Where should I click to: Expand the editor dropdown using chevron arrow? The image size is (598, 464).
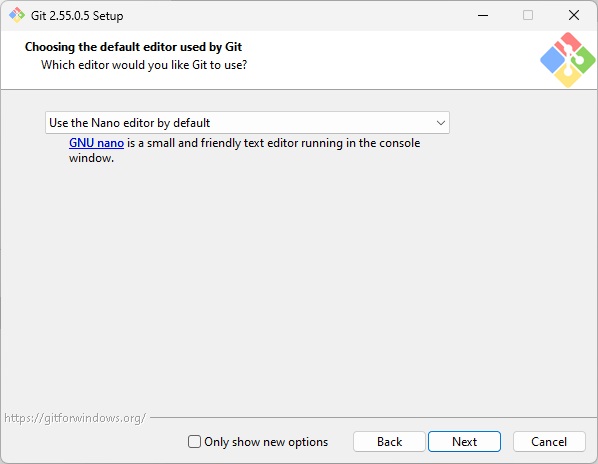(440, 123)
